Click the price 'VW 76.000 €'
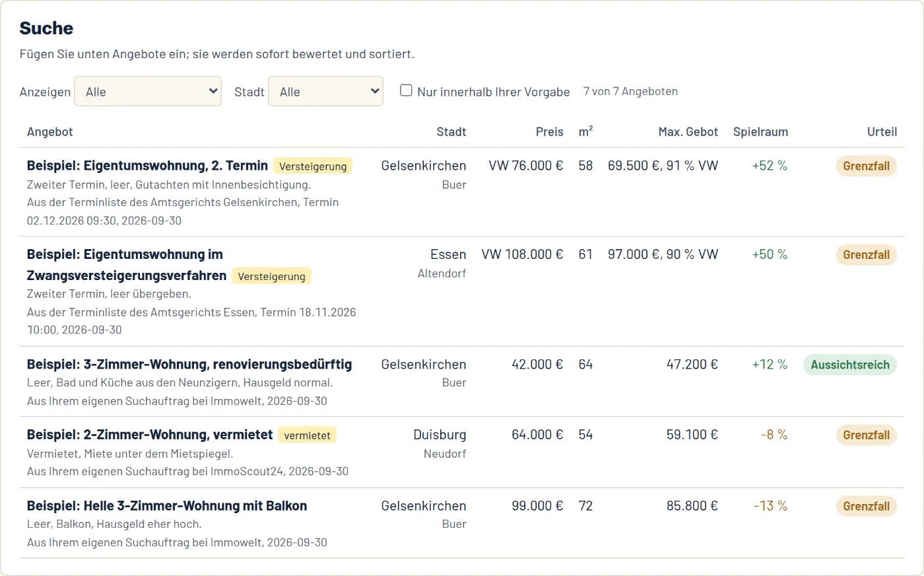Screen dimensions: 924x576 tap(526, 166)
